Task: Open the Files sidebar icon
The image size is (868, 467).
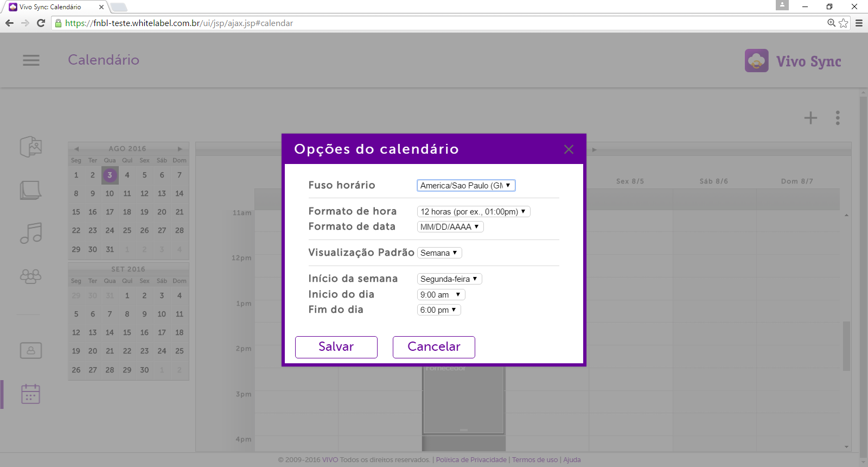Action: [31, 190]
